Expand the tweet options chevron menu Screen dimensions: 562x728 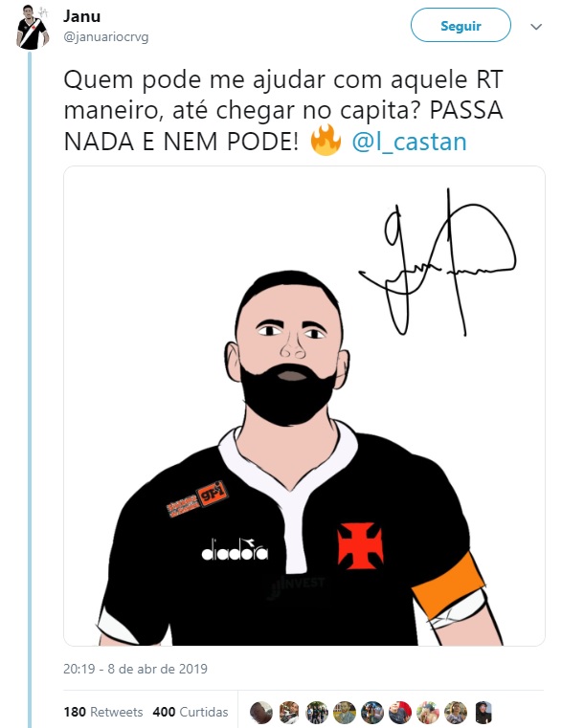click(x=536, y=27)
